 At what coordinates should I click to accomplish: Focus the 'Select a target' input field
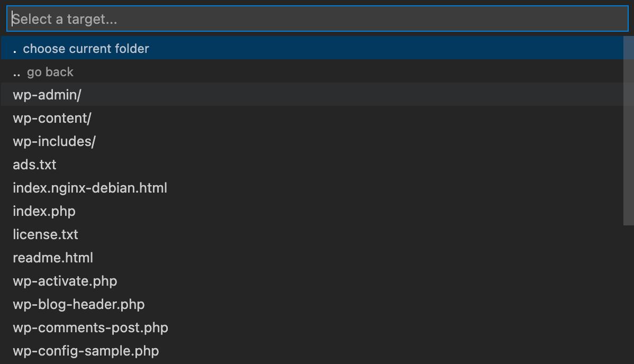(x=317, y=19)
